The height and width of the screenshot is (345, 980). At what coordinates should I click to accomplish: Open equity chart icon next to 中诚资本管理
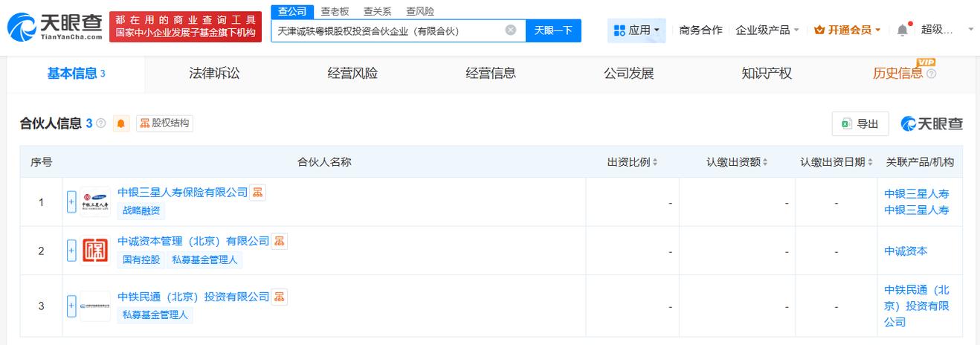279,241
